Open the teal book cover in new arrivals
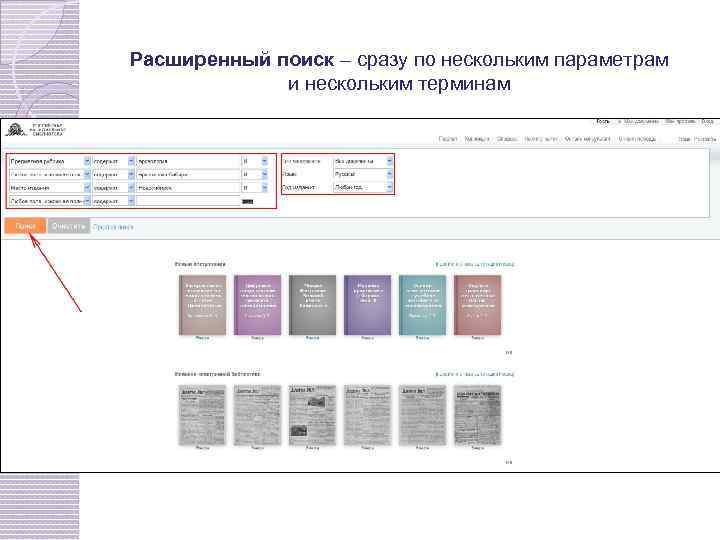Viewport: 720px width, 540px height. [x=422, y=305]
